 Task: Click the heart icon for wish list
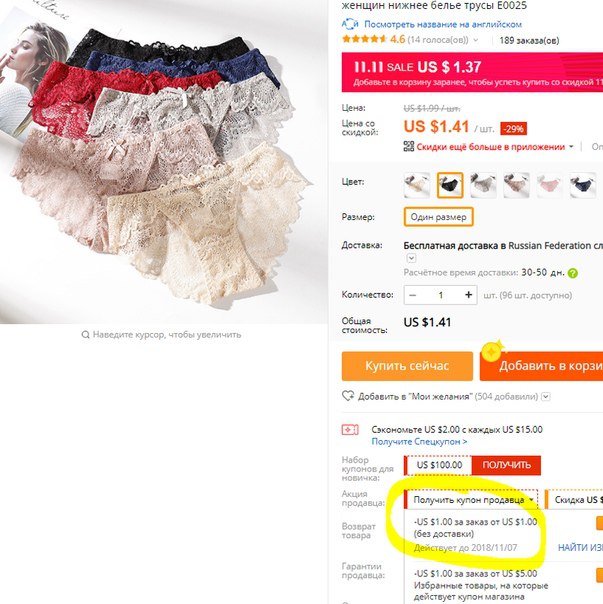348,396
